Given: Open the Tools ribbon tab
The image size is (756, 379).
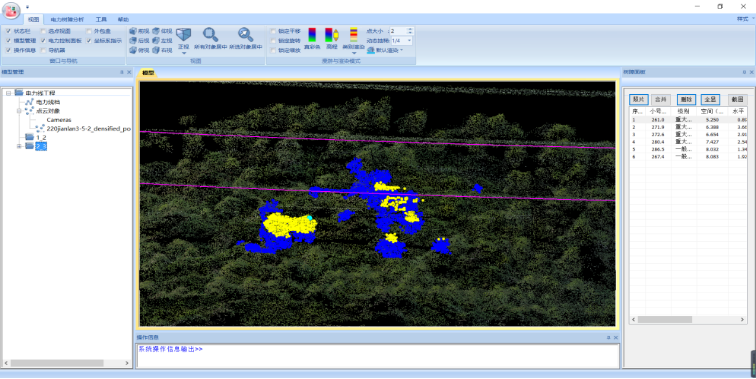Looking at the screenshot, I should coord(101,20).
